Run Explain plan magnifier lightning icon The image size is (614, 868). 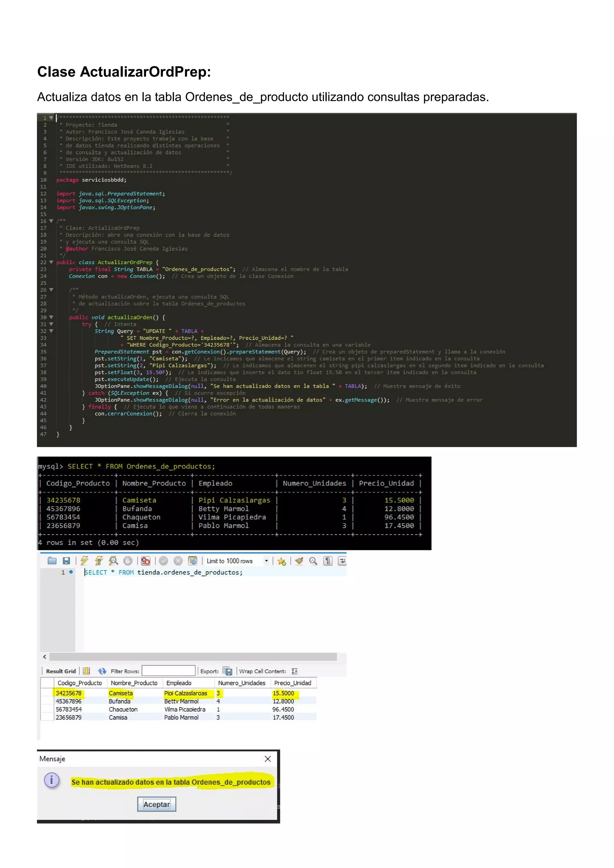pos(113,561)
